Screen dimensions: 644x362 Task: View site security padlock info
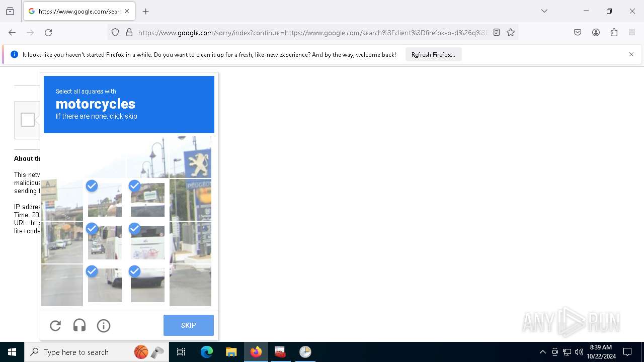[129, 33]
